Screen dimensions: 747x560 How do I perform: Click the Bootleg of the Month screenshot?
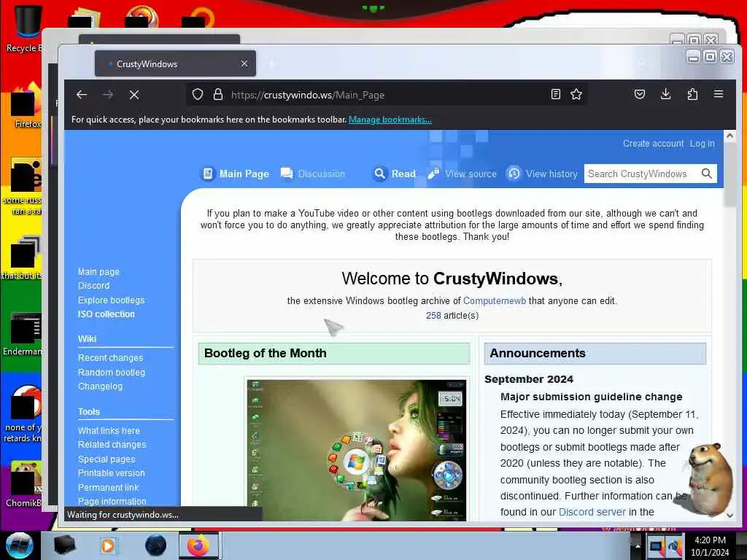(x=356, y=450)
